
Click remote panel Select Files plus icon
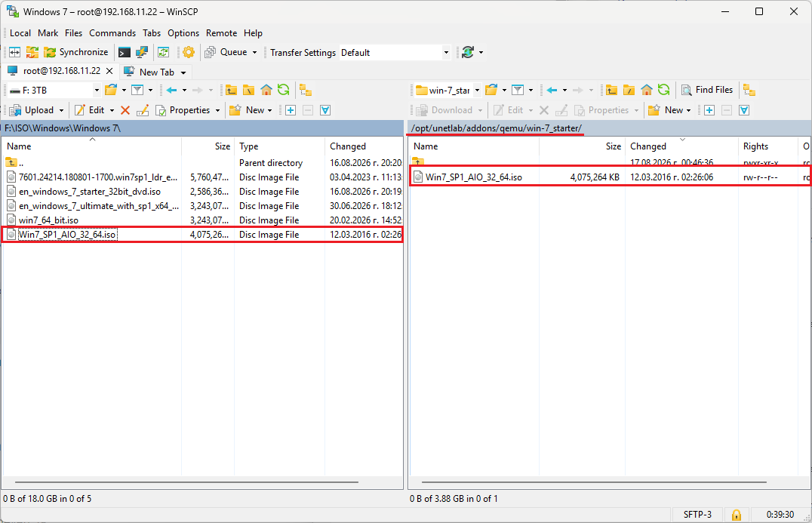click(709, 109)
